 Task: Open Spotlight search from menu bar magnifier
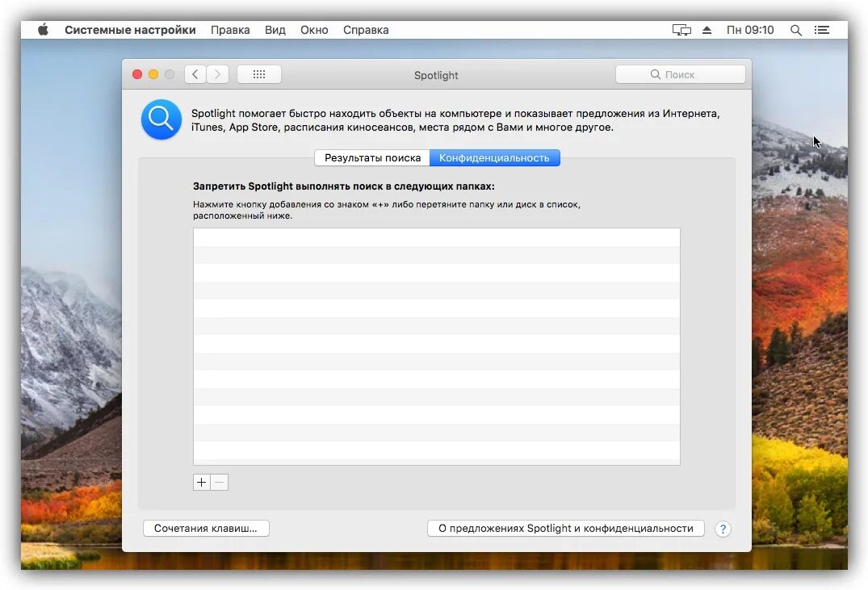(x=796, y=30)
